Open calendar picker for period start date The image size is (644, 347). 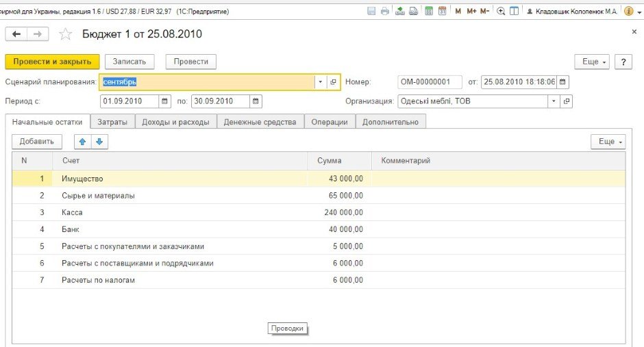click(x=165, y=101)
